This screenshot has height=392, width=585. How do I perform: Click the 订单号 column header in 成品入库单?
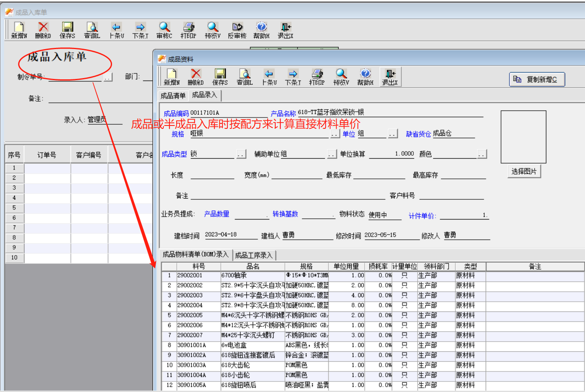[x=47, y=154]
